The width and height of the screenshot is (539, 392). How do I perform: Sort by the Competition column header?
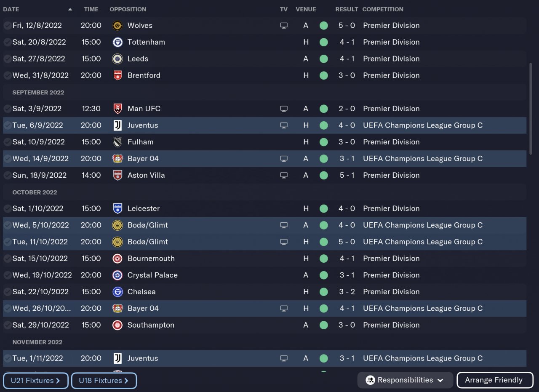tap(382, 9)
